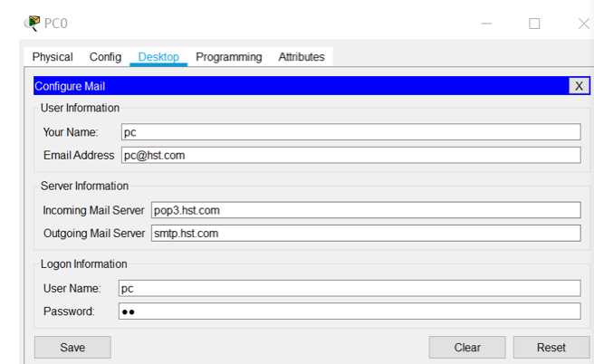The image size is (594, 364).
Task: Click the Server Information group label
Action: click(x=84, y=186)
